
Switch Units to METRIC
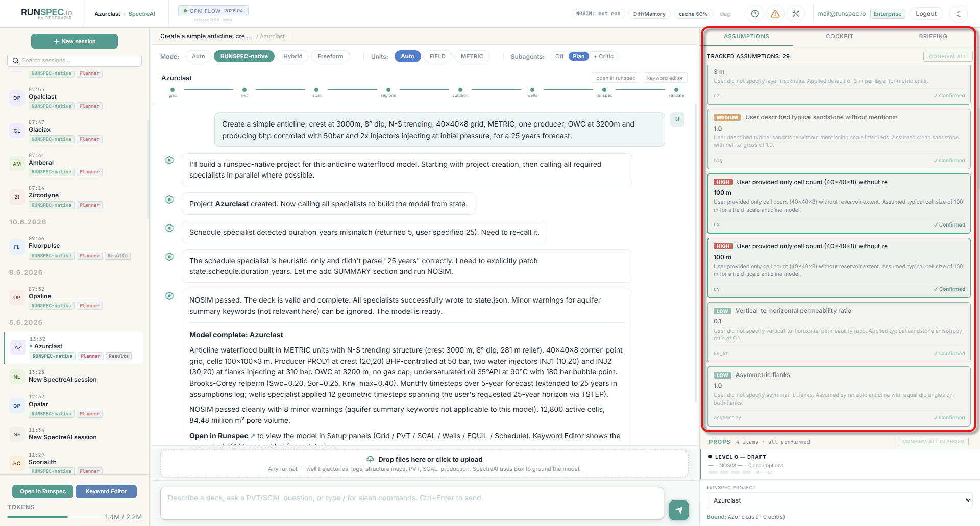[472, 56]
